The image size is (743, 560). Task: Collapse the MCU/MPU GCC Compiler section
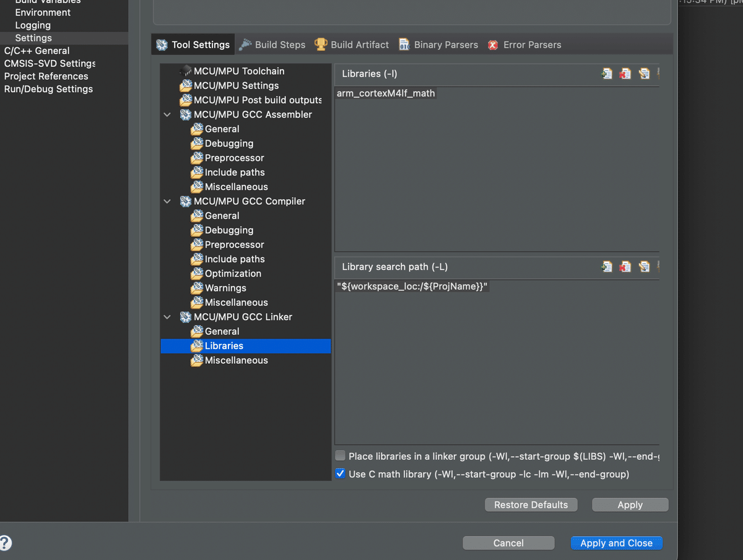click(167, 201)
